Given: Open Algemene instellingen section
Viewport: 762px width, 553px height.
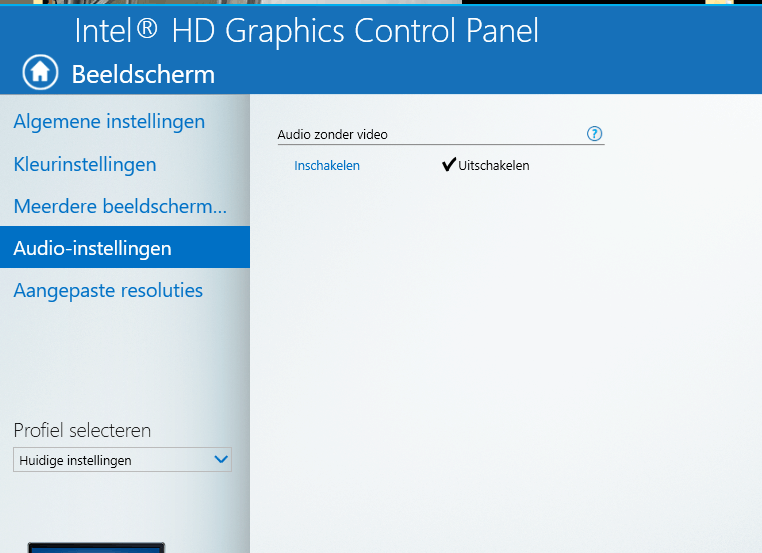Looking at the screenshot, I should 109,121.
